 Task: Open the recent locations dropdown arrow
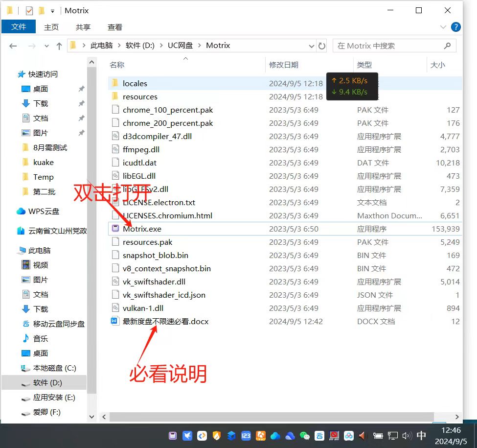click(47, 46)
